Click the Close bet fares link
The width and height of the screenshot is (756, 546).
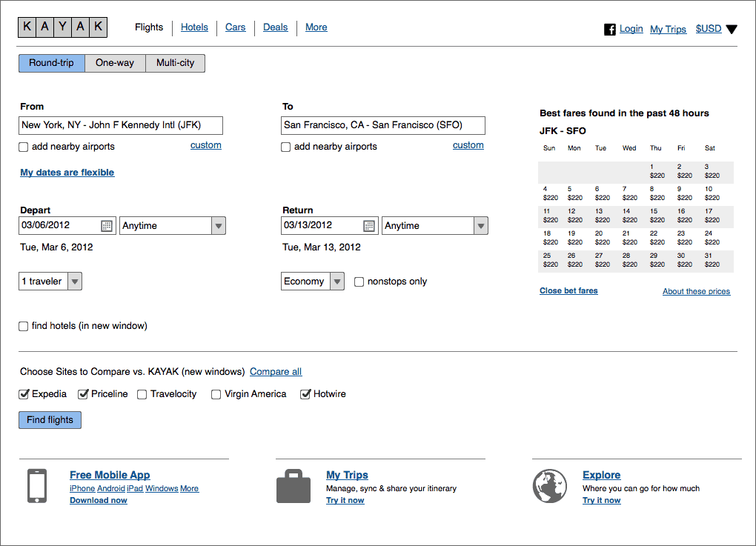point(568,290)
